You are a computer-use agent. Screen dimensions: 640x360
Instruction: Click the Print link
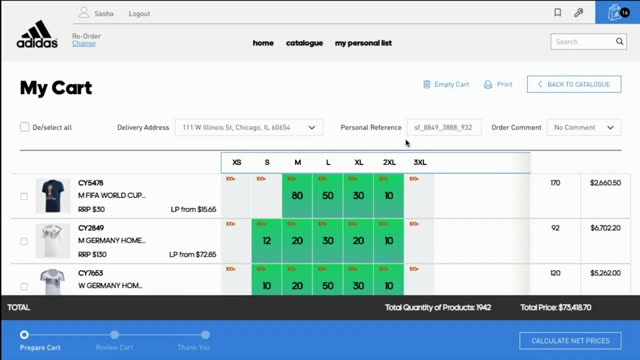(504, 84)
